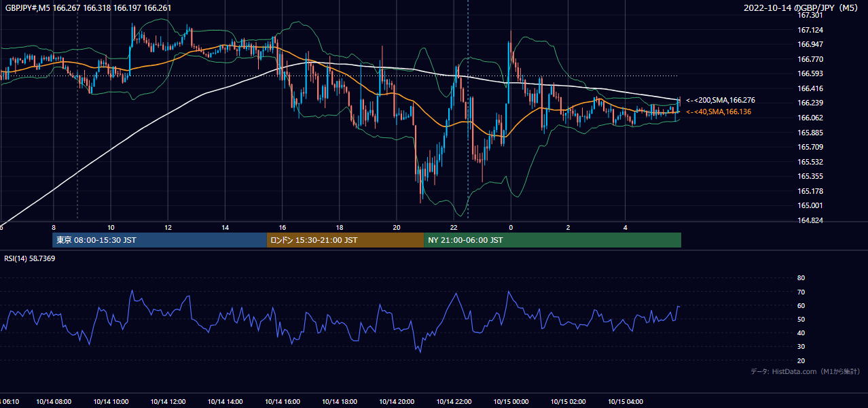Click the 10/15 04:00 date label
The width and height of the screenshot is (868, 408).
[x=625, y=402]
